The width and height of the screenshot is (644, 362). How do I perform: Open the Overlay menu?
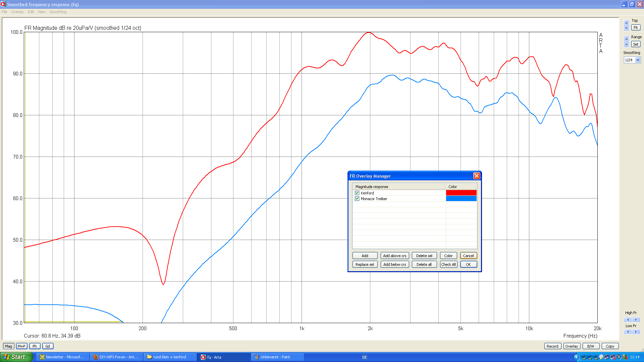[17, 12]
